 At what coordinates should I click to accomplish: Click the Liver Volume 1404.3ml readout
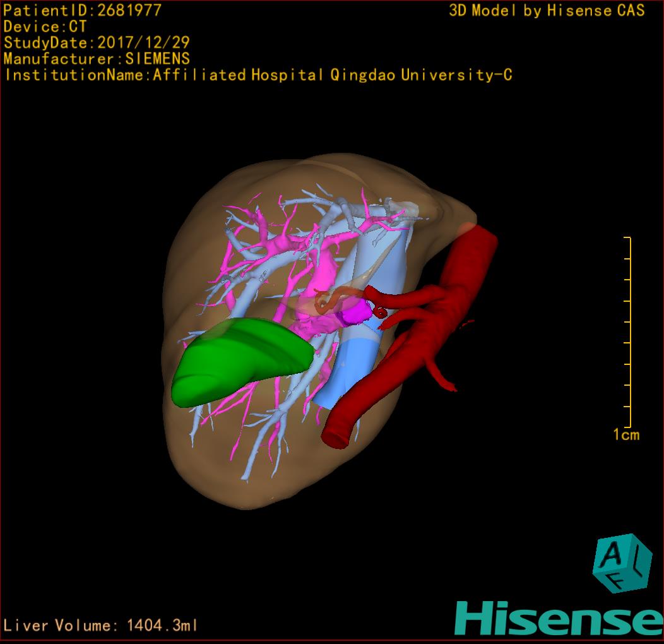coord(101,626)
